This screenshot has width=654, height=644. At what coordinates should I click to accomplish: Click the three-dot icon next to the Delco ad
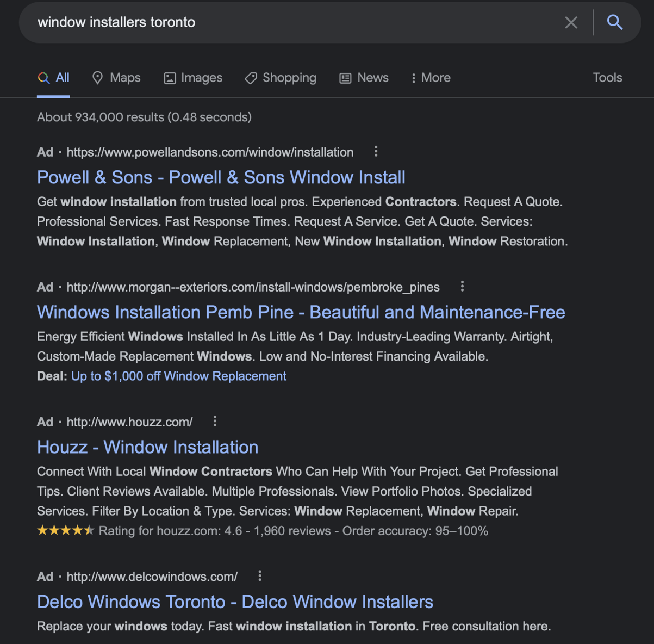click(x=259, y=575)
